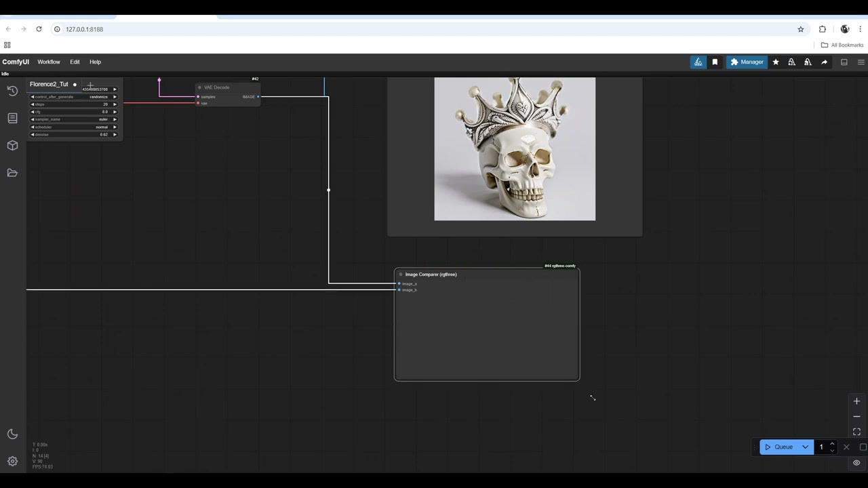The image size is (868, 488).
Task: Click the crowned skull preview image
Action: [515, 149]
